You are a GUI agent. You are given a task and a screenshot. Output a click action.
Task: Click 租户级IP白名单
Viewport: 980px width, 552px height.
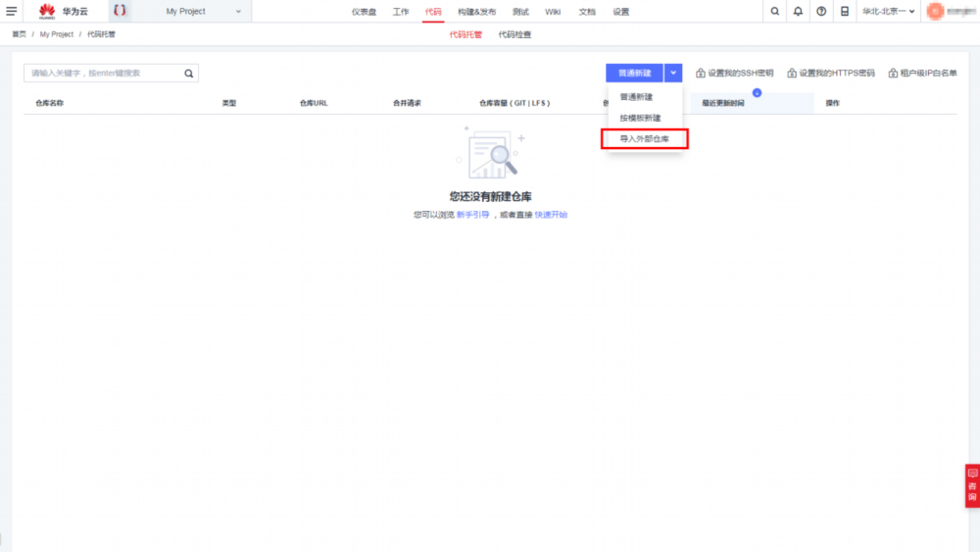(922, 74)
